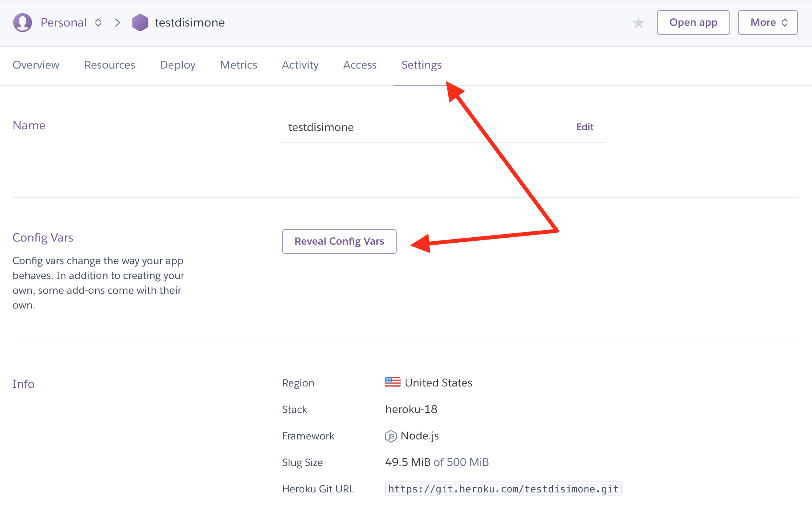Click the purple hexagon app icon
Screen dimensions: 812x515
click(140, 23)
